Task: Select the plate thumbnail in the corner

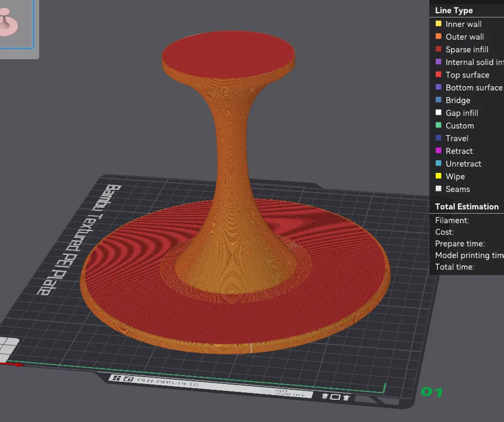Action: click(16, 24)
